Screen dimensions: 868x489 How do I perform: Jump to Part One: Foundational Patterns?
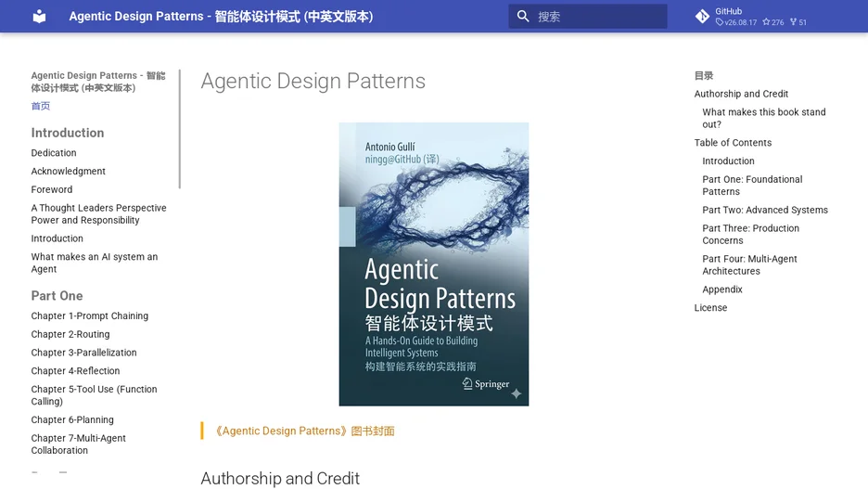pyautogui.click(x=752, y=186)
